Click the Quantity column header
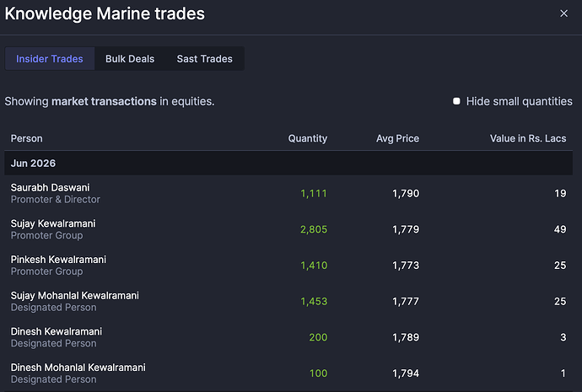The height and width of the screenshot is (392, 582). [x=308, y=138]
